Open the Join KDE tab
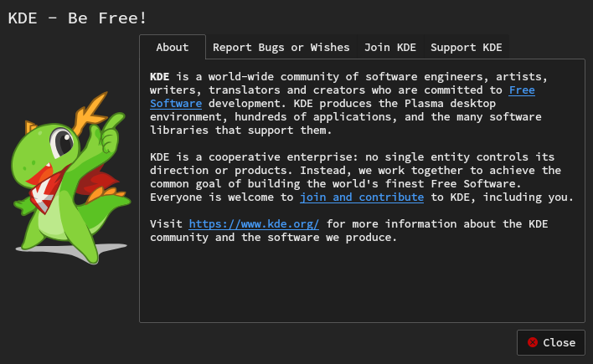The width and height of the screenshot is (593, 364). 390,47
